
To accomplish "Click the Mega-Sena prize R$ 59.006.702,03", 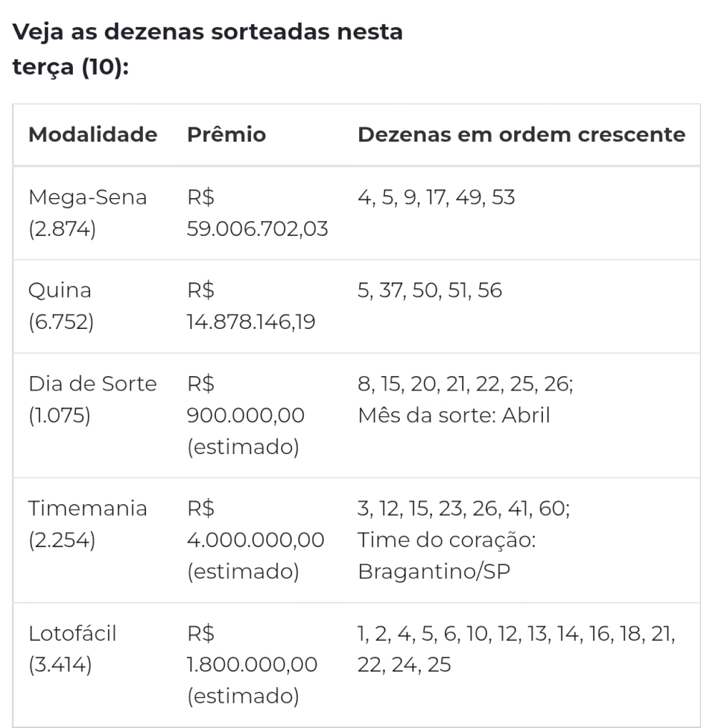I will [258, 213].
